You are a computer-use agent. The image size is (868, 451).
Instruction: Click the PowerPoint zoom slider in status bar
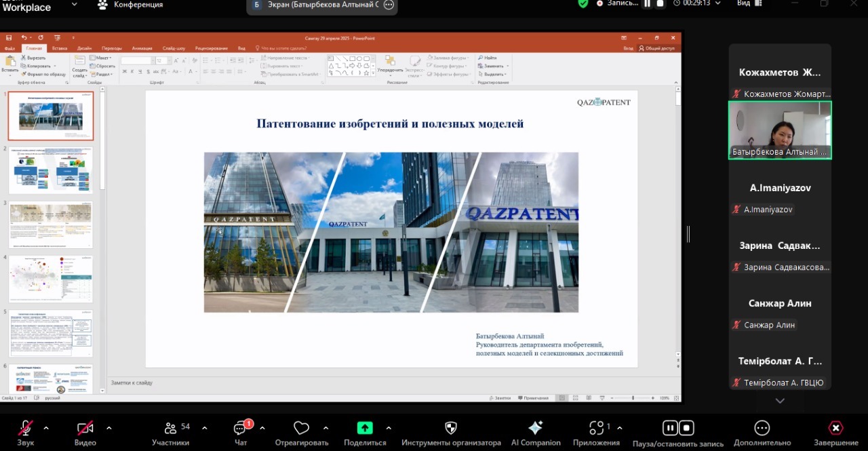point(633,398)
